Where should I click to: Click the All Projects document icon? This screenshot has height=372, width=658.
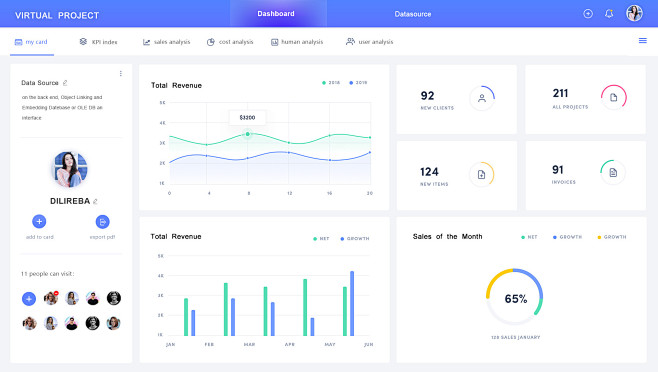point(614,97)
